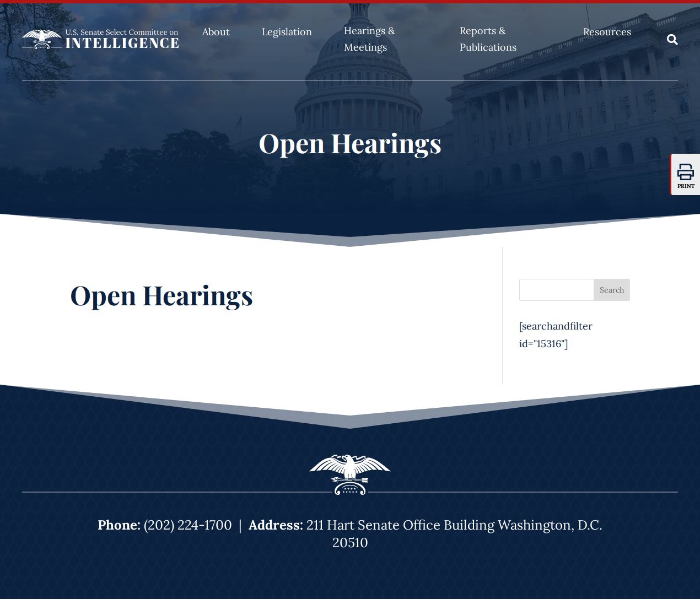Click the PRINT label under the printer

(x=686, y=186)
